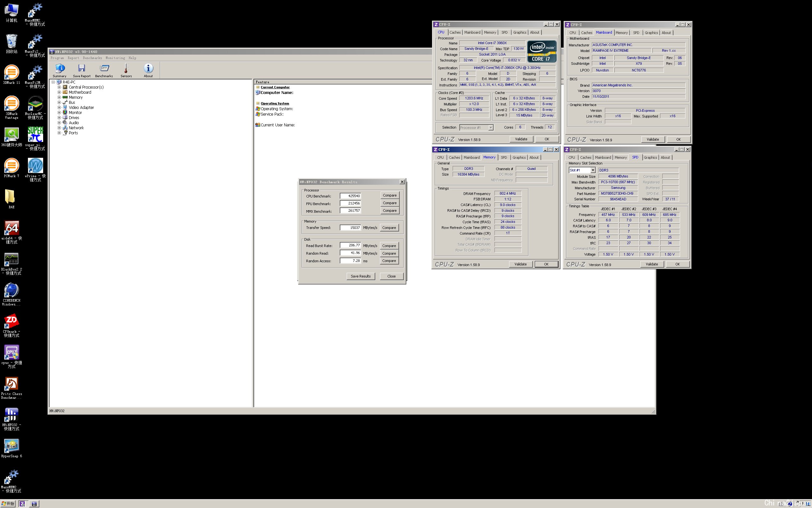Viewport: 812px width, 508px height.
Task: Open the Fritz Chess Benchmark icon
Action: [x=11, y=387]
